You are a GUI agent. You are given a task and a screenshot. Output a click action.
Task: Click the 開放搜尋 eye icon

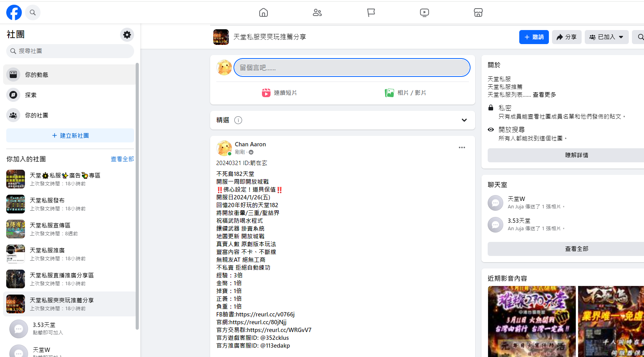click(x=491, y=130)
